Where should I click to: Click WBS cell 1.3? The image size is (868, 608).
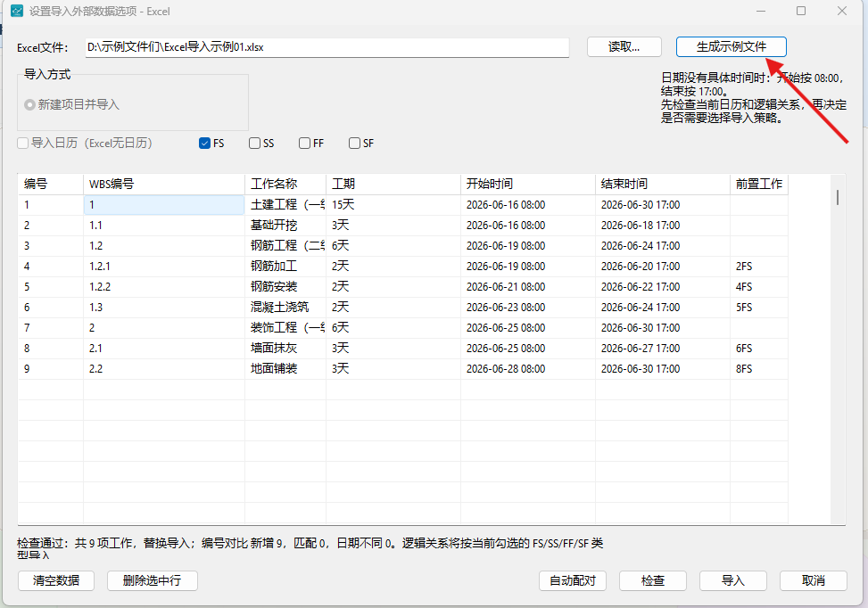pos(164,307)
